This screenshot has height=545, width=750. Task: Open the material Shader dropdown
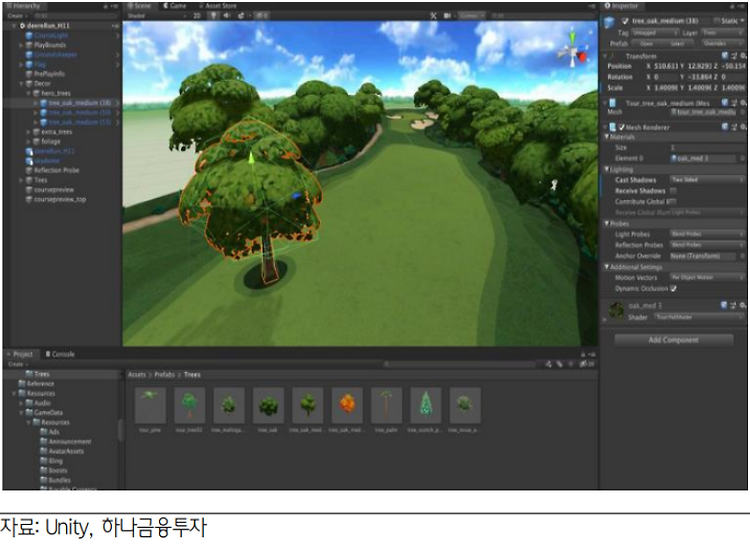pyautogui.click(x=699, y=317)
